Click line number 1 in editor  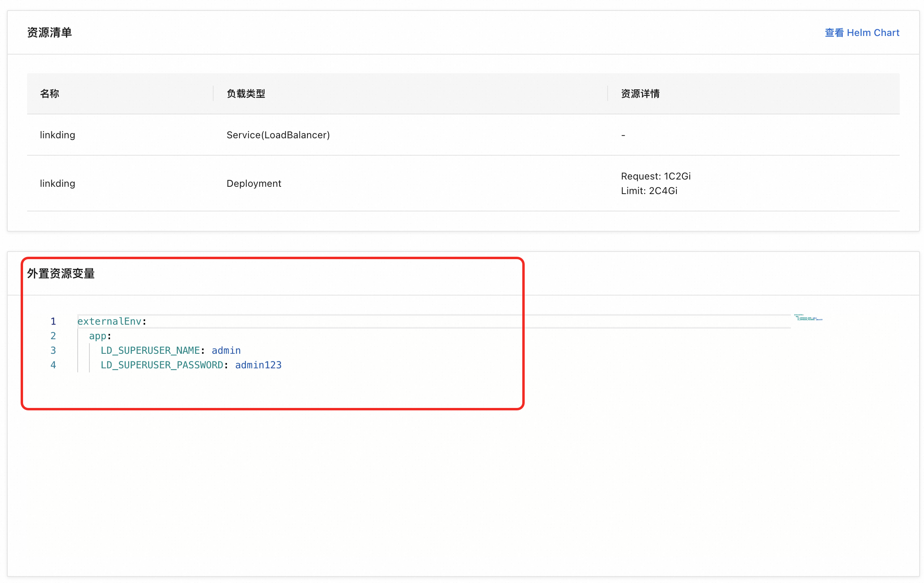(53, 321)
